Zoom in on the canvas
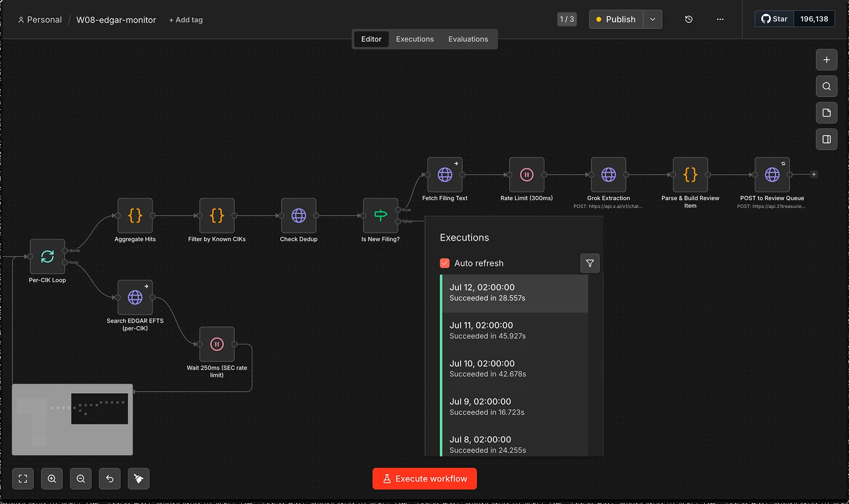This screenshot has height=504, width=849. pyautogui.click(x=52, y=479)
